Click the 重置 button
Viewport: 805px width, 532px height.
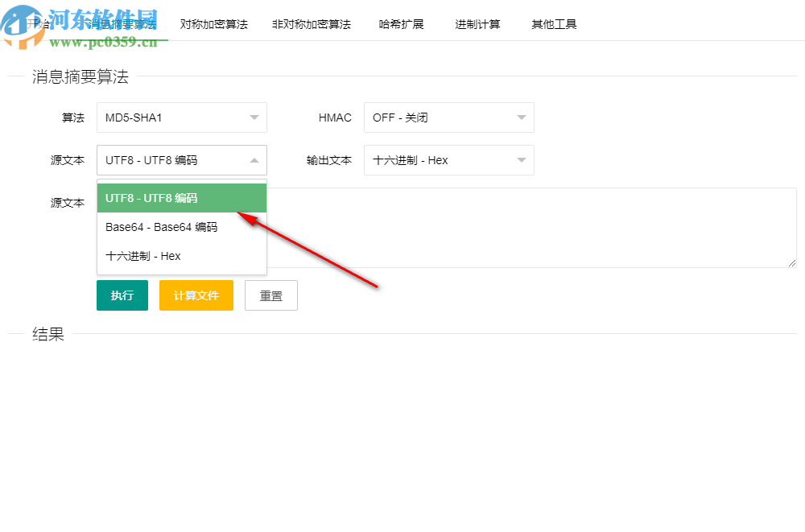point(270,295)
